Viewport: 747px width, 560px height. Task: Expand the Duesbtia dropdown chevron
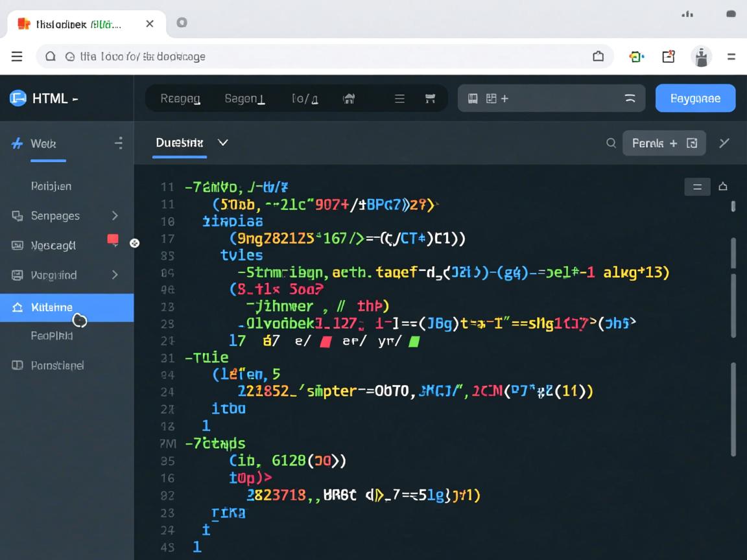click(222, 142)
